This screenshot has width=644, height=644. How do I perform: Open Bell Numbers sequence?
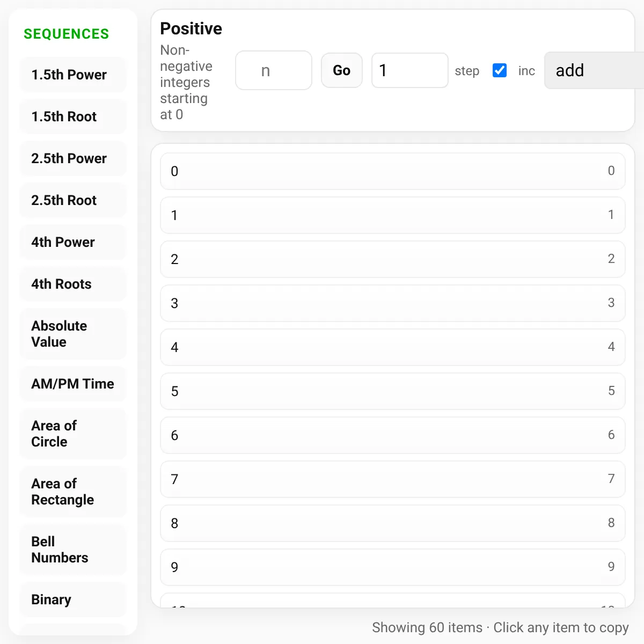(73, 550)
